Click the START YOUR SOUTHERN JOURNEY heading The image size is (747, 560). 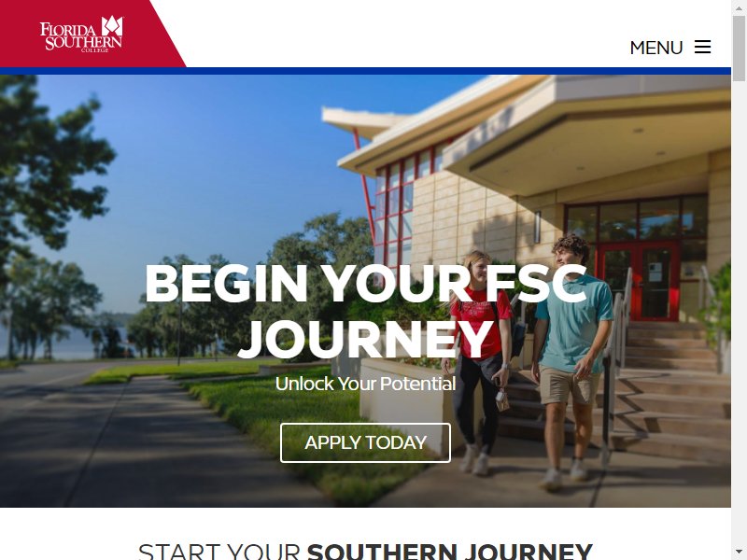(x=365, y=552)
